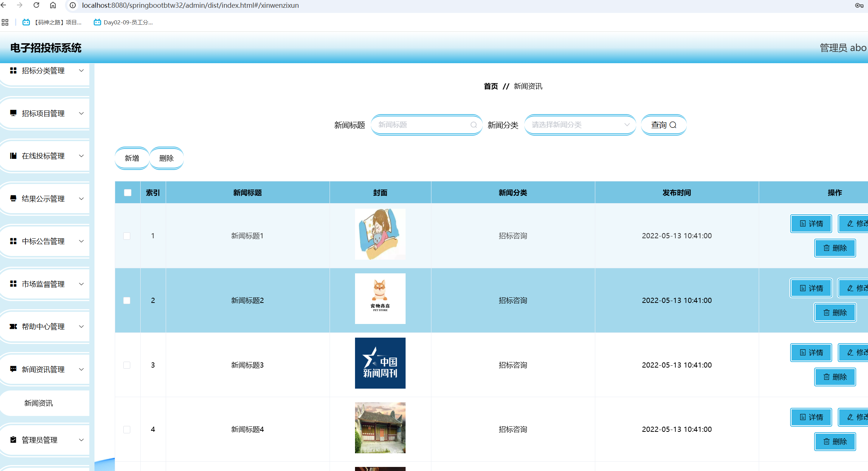Expand 中标公告管理 with its chevron

[82, 241]
